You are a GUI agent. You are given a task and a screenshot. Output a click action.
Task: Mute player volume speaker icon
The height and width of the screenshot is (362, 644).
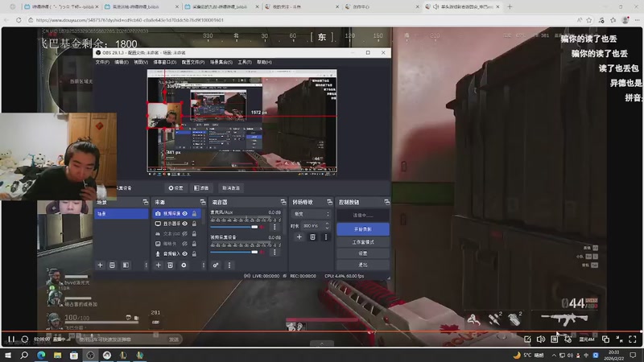[x=540, y=339]
